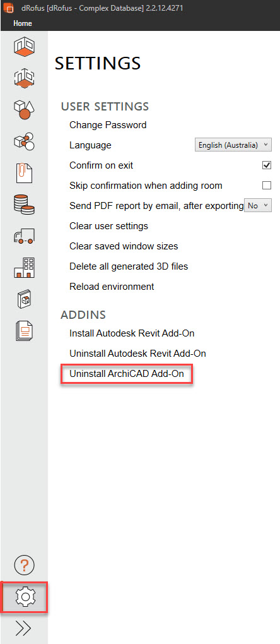Screen dimensions: 280x644
Task: Click the buildings icon in sidebar
Action: tap(24, 267)
